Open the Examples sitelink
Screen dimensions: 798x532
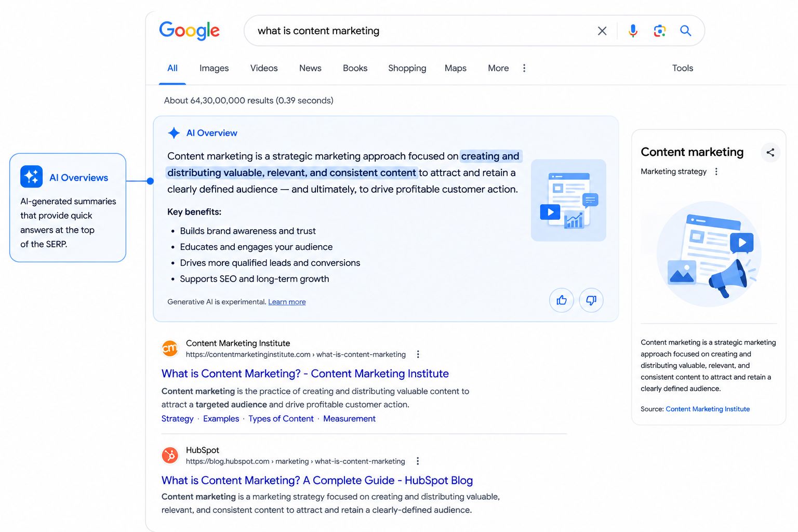point(221,419)
